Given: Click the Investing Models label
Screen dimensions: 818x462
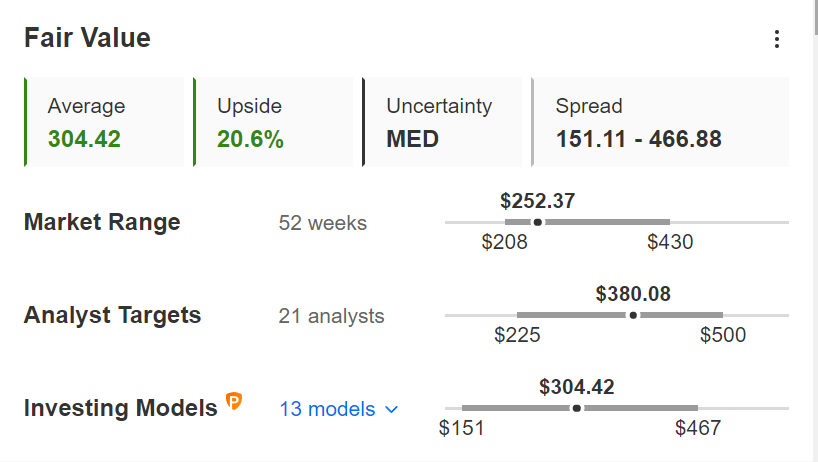Looking at the screenshot, I should click(x=121, y=408).
